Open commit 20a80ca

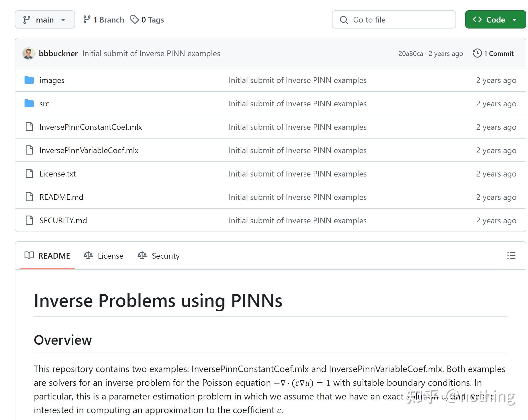pyautogui.click(x=410, y=53)
